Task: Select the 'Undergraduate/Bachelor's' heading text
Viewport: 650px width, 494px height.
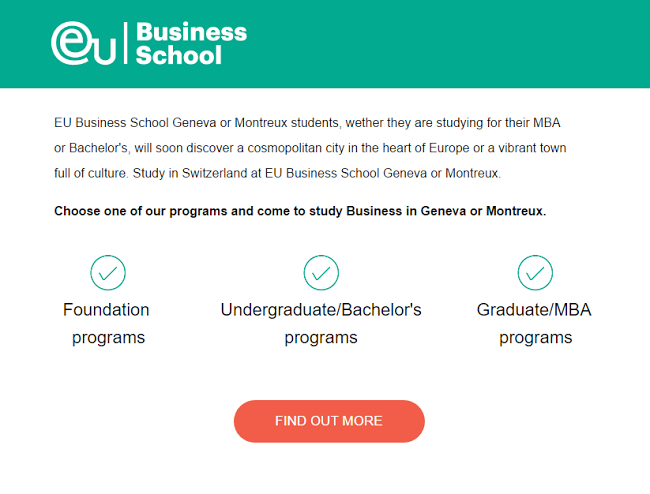Action: (321, 310)
